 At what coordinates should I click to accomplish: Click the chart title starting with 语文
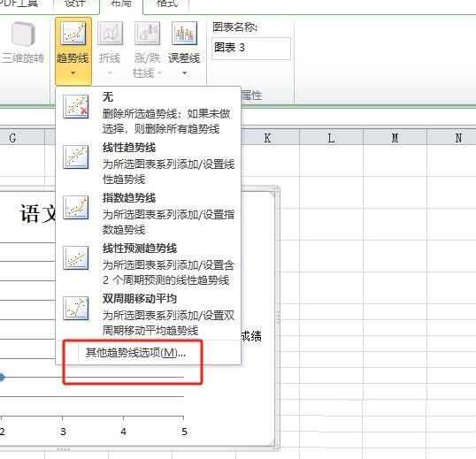click(38, 214)
